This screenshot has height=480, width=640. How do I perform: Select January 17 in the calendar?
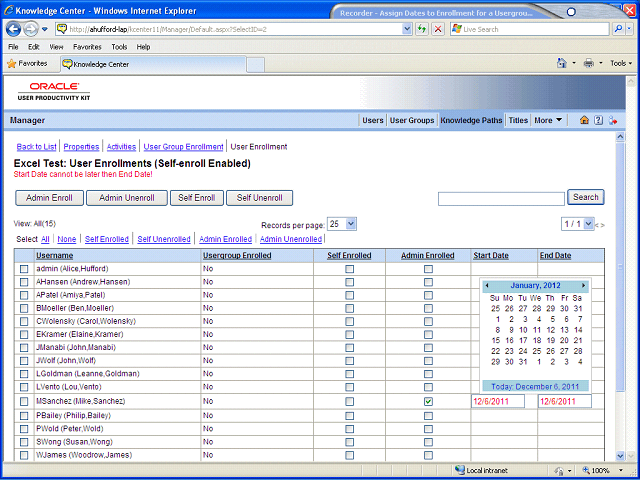click(x=523, y=340)
